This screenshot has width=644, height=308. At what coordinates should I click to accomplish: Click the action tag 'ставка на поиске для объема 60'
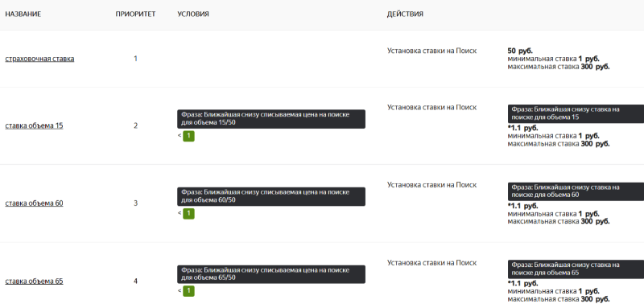click(576, 191)
